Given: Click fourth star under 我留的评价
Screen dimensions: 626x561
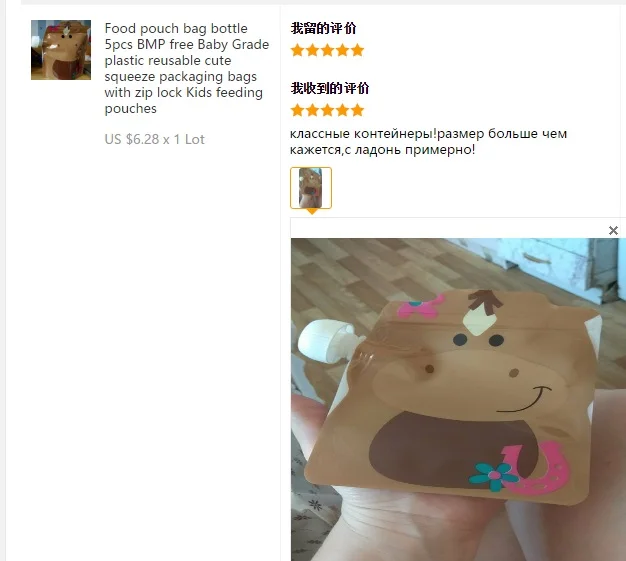Looking at the screenshot, I should pyautogui.click(x=342, y=50).
